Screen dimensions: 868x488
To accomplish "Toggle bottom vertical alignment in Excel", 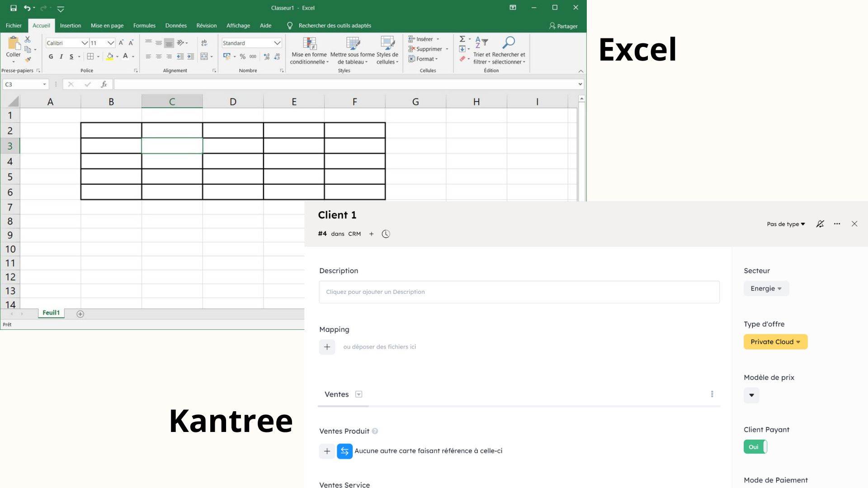I will (x=169, y=43).
